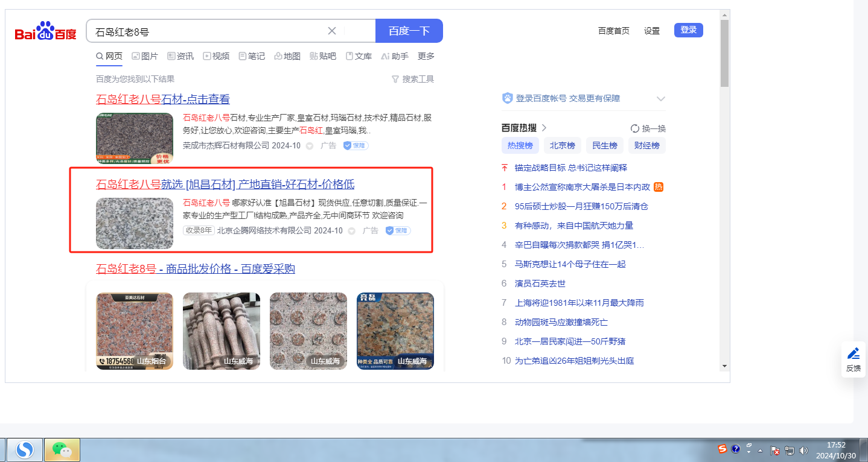Open Sogou browser from the taskbar
The height and width of the screenshot is (462, 868).
pyautogui.click(x=25, y=449)
